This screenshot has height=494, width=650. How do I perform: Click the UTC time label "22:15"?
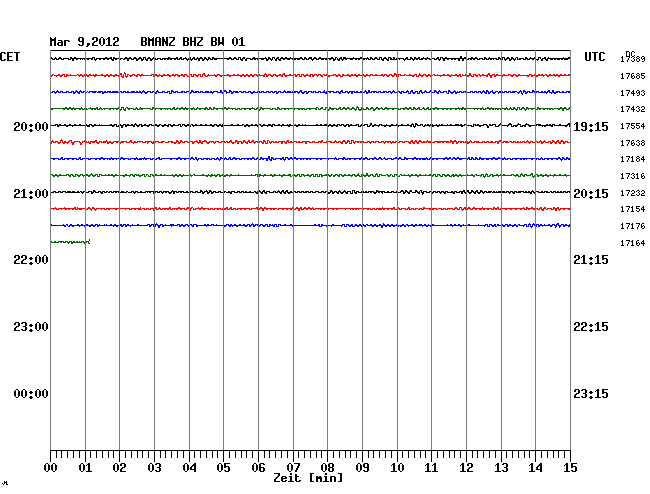pos(591,327)
